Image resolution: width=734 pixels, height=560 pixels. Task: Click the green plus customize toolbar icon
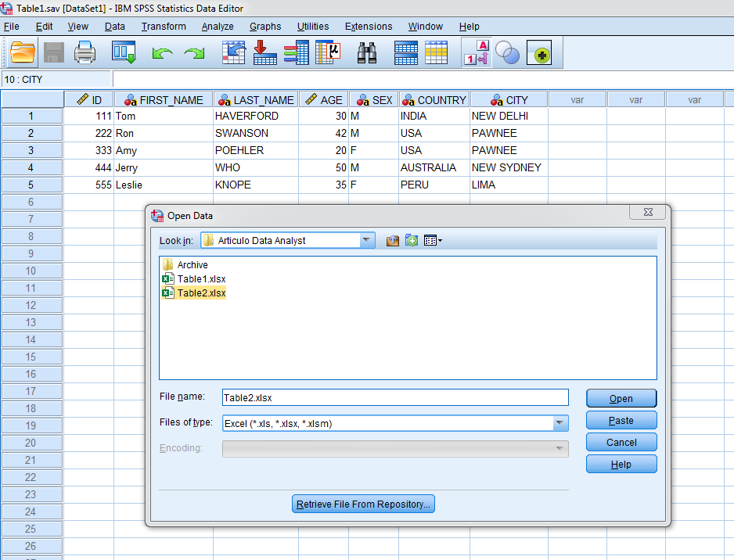coord(539,53)
